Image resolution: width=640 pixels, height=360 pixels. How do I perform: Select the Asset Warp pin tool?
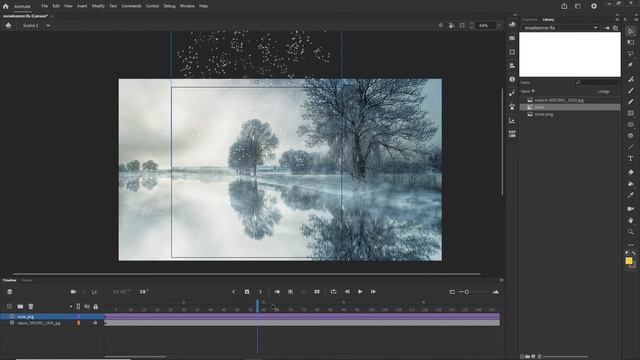(631, 65)
